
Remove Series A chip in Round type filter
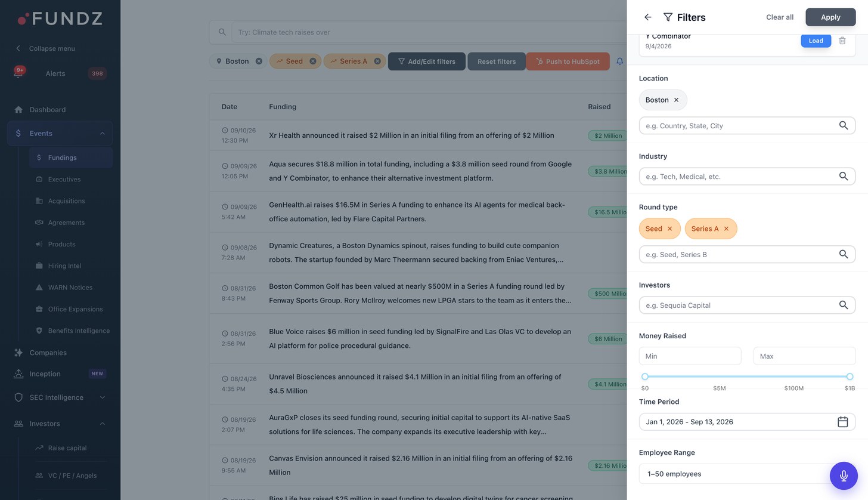pyautogui.click(x=726, y=229)
